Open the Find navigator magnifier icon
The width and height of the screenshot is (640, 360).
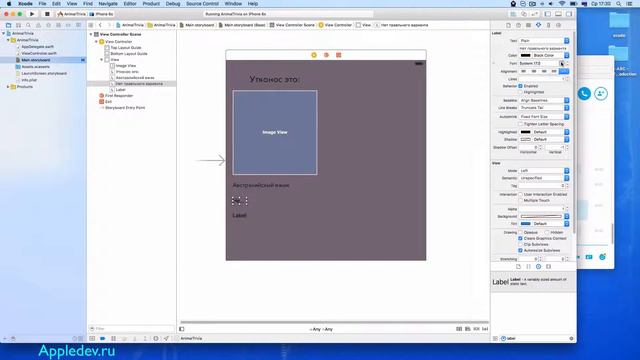tap(28, 25)
